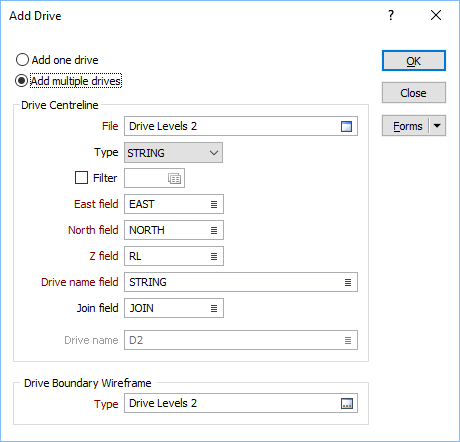Expand the STRING Type dropdown
Screen dimensions: 460x442
(173, 153)
